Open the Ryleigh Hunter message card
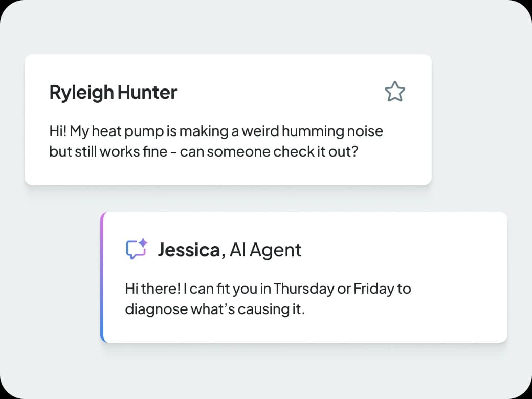532x399 pixels. click(228, 120)
